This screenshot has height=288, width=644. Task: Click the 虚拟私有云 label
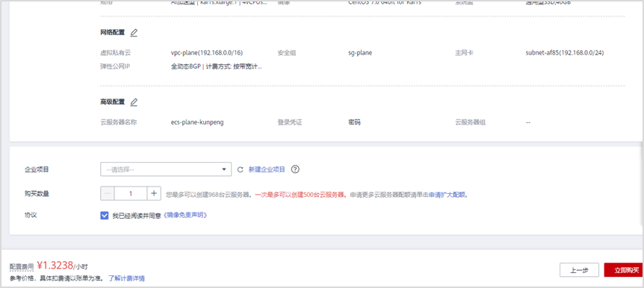[x=116, y=53]
